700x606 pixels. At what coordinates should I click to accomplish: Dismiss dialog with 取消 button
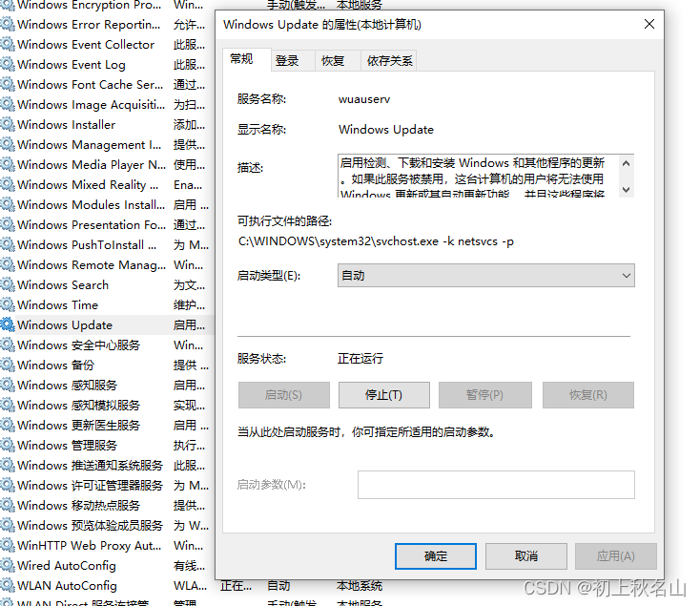coord(526,556)
